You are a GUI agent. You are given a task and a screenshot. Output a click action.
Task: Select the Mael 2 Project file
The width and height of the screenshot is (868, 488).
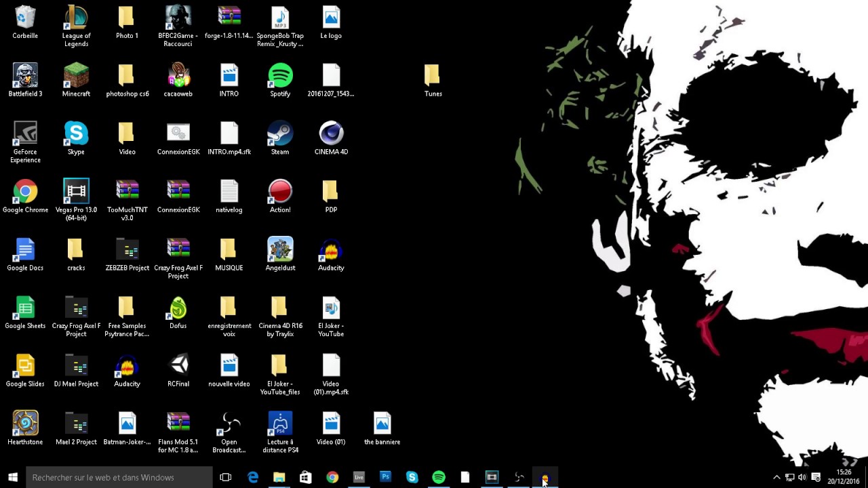click(76, 428)
